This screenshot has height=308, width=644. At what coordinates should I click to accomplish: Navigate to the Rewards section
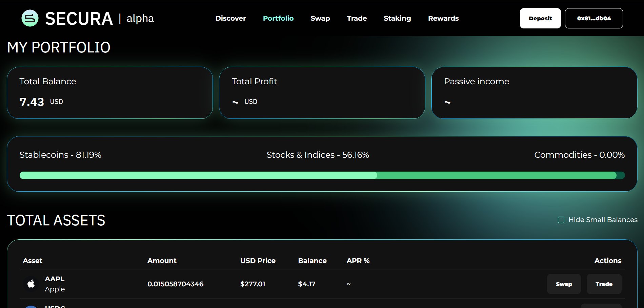coord(443,18)
